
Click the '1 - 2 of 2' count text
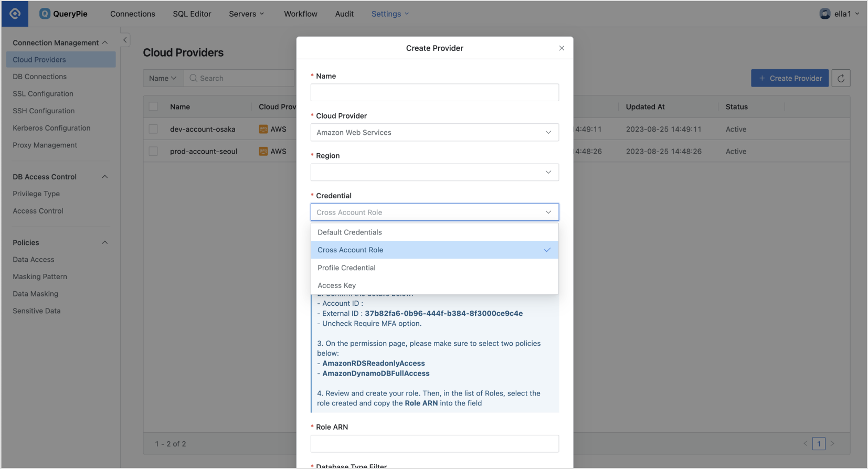click(x=171, y=444)
